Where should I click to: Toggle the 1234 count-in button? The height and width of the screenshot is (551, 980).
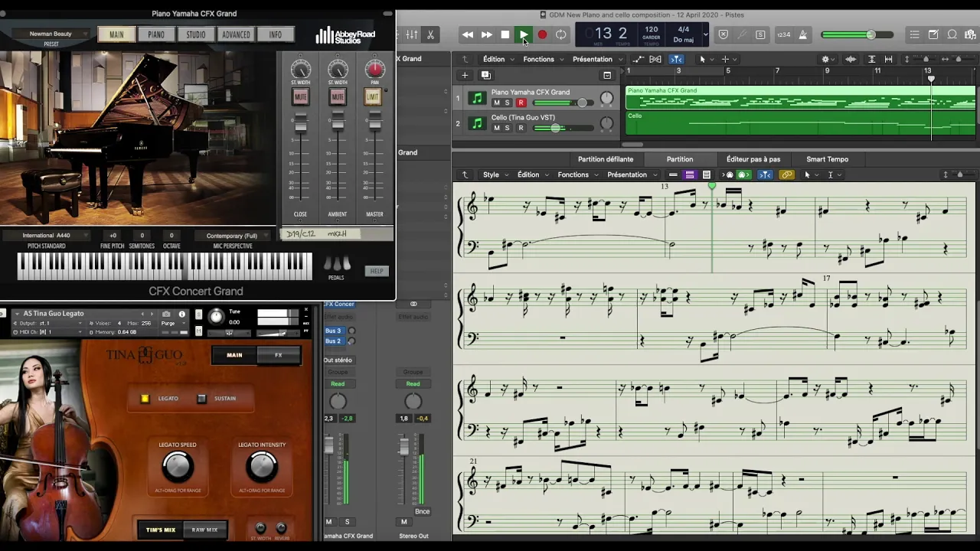click(x=783, y=34)
